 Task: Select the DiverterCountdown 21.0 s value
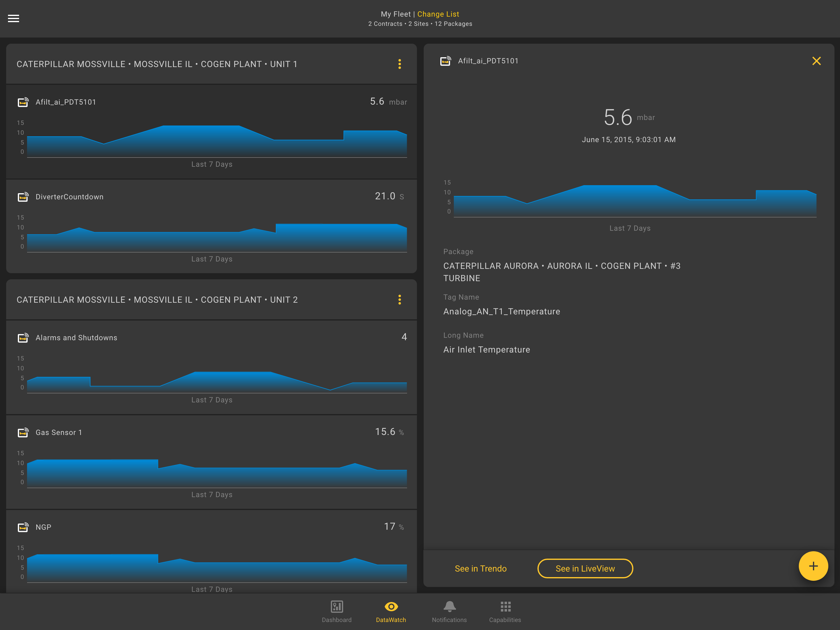coord(390,196)
